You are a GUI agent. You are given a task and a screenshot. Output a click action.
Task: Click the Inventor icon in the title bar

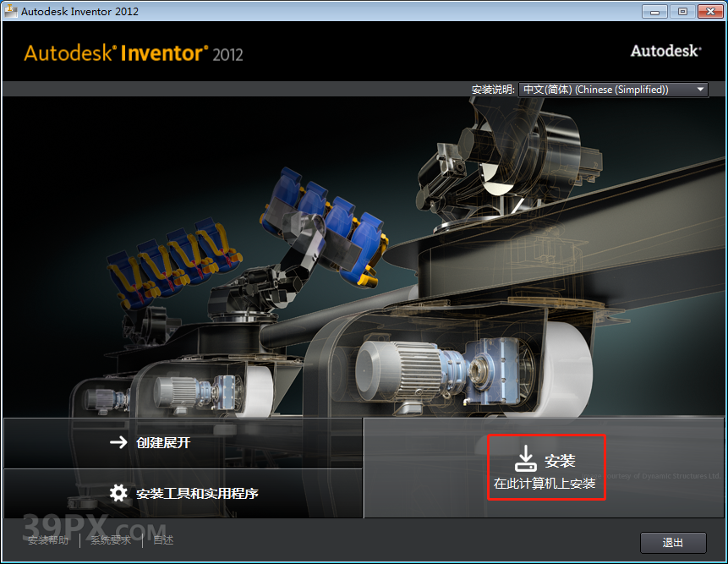(12, 11)
